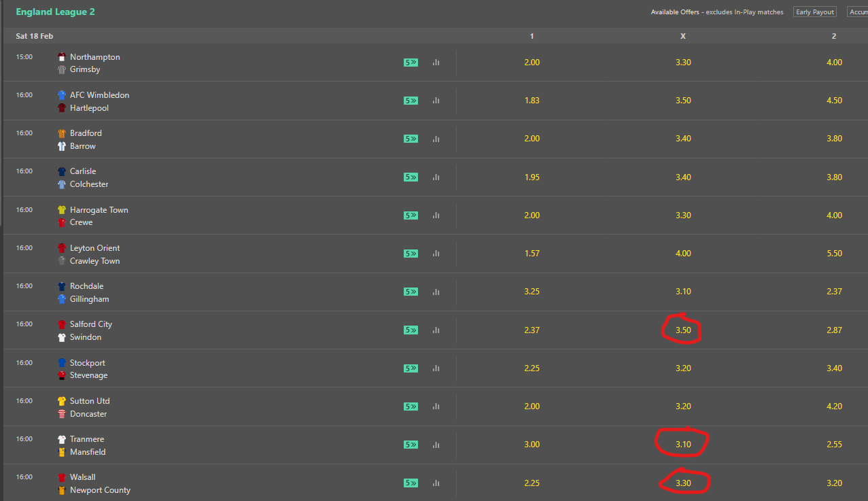Back Northampton to win at 2.00
Screen dimensions: 868x501
(x=532, y=62)
